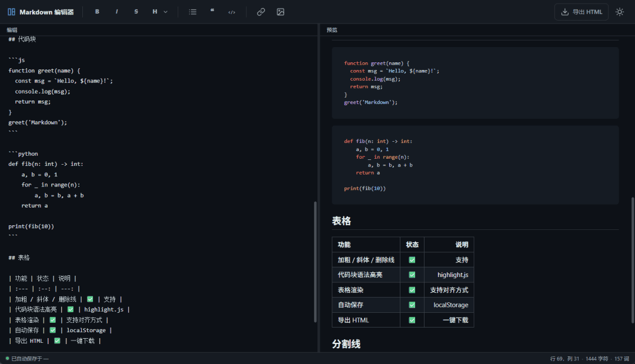This screenshot has width=635, height=364.
Task: Click the ```js line in editor
Action: click(16, 60)
